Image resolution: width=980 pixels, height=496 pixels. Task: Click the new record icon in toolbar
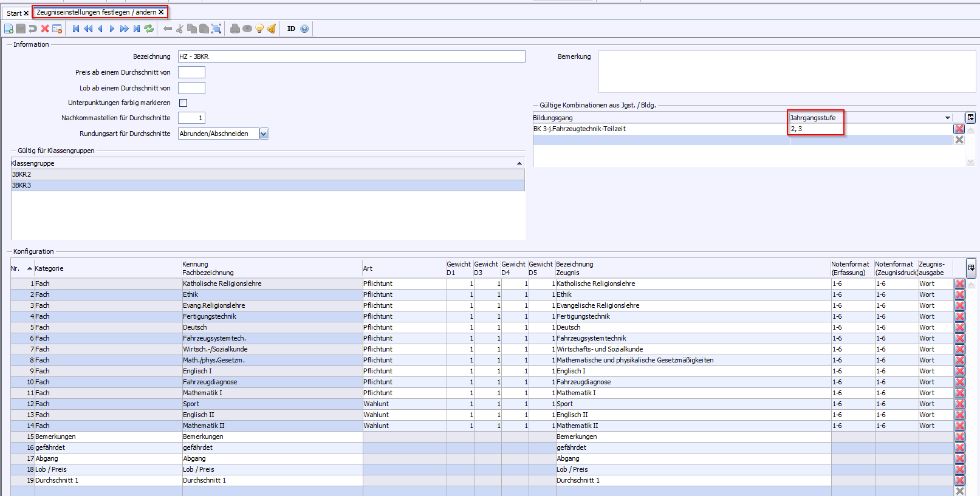9,29
